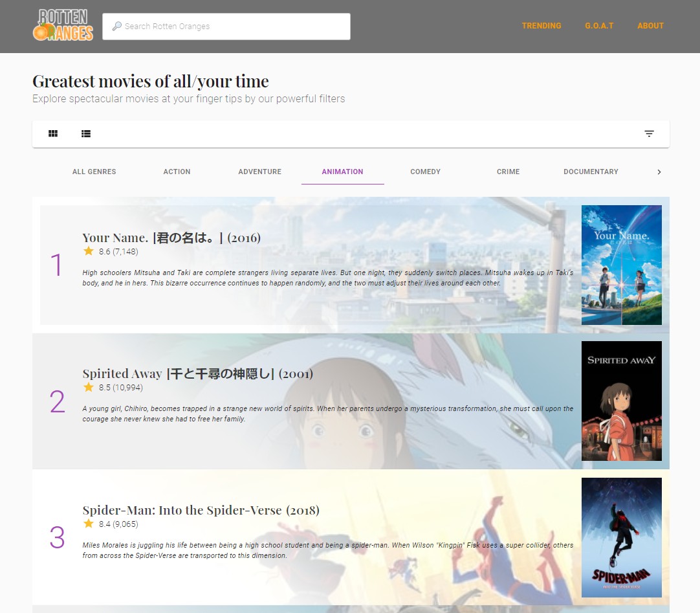Click the Spirited Away movie poster
This screenshot has width=700, height=613.
(622, 401)
